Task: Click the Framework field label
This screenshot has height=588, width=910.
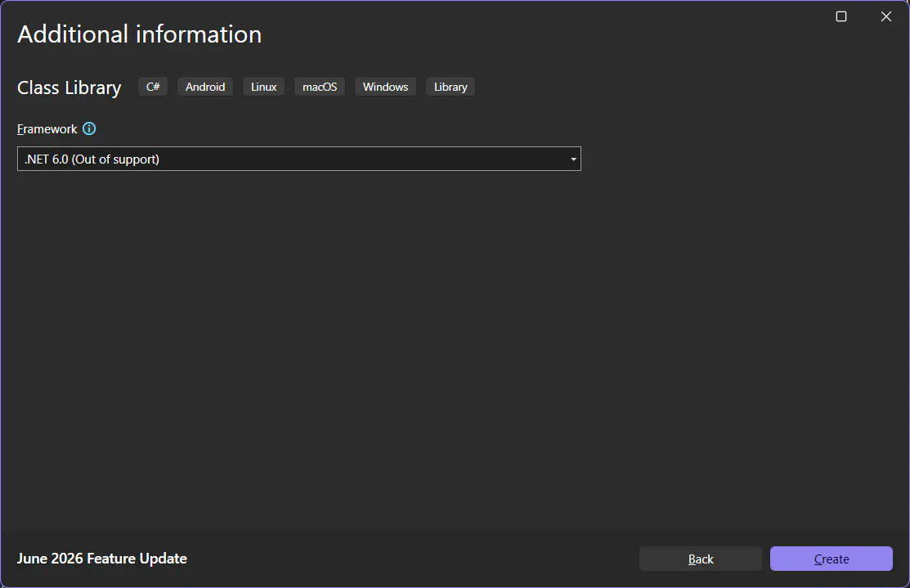Action: tap(47, 129)
